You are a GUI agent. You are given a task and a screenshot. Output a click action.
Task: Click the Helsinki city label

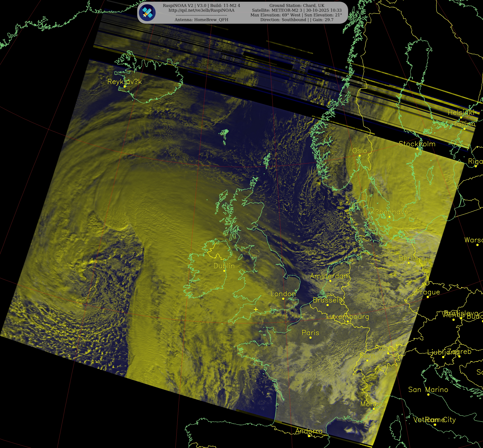[461, 113]
